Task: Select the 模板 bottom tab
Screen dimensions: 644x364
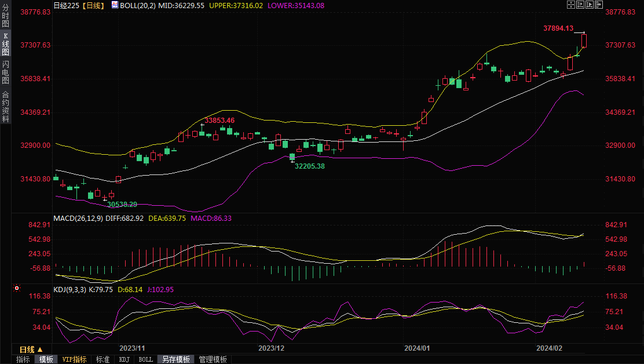Action: (x=46, y=359)
